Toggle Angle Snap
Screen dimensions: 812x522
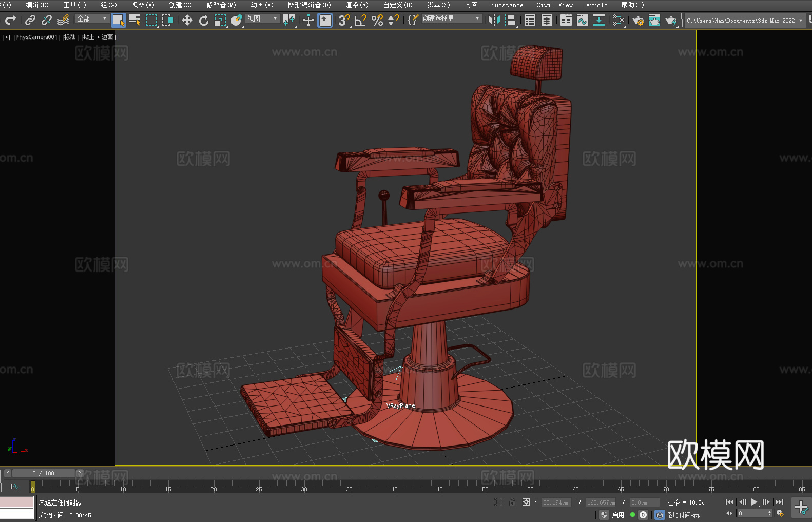tap(361, 20)
